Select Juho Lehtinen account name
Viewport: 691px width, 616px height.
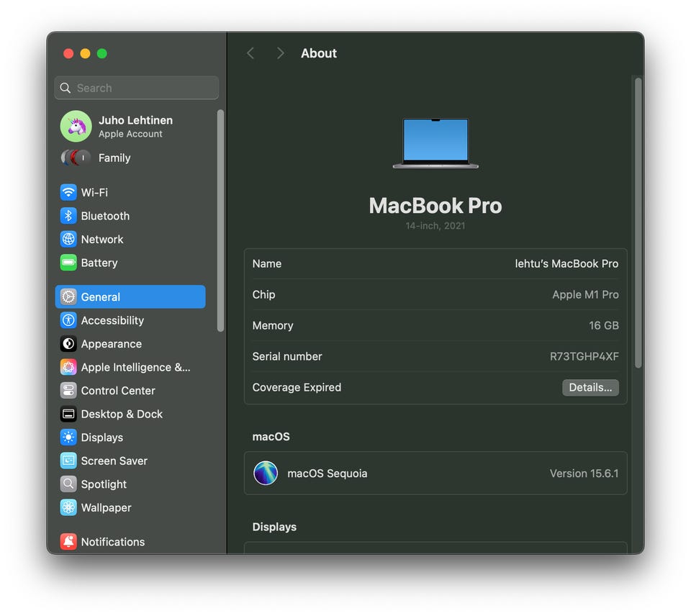click(x=136, y=120)
